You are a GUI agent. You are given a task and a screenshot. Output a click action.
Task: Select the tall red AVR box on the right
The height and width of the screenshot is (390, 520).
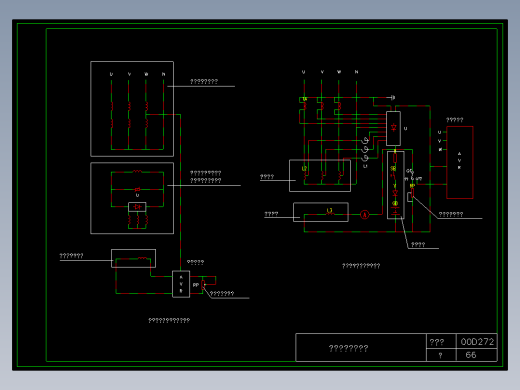460,162
